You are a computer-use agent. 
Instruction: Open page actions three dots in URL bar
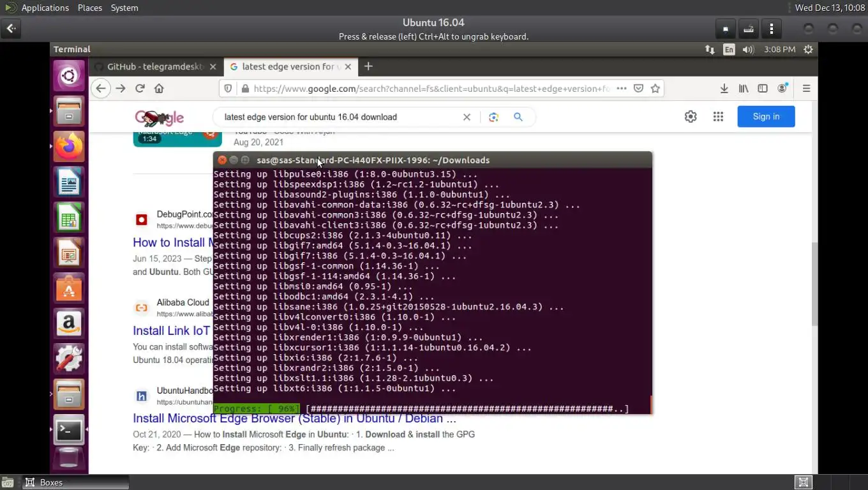pos(621,89)
